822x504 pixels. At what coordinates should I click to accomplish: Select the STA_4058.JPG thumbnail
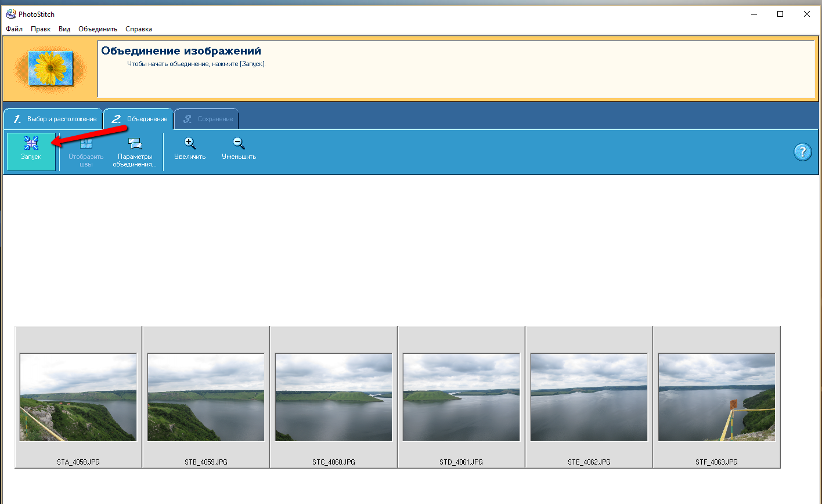coord(78,397)
